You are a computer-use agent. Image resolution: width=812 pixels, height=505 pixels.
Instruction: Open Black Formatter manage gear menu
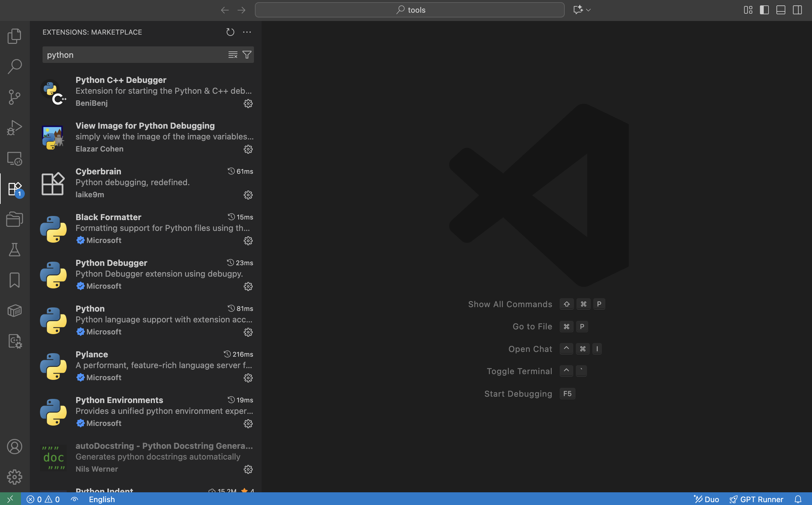pos(248,240)
